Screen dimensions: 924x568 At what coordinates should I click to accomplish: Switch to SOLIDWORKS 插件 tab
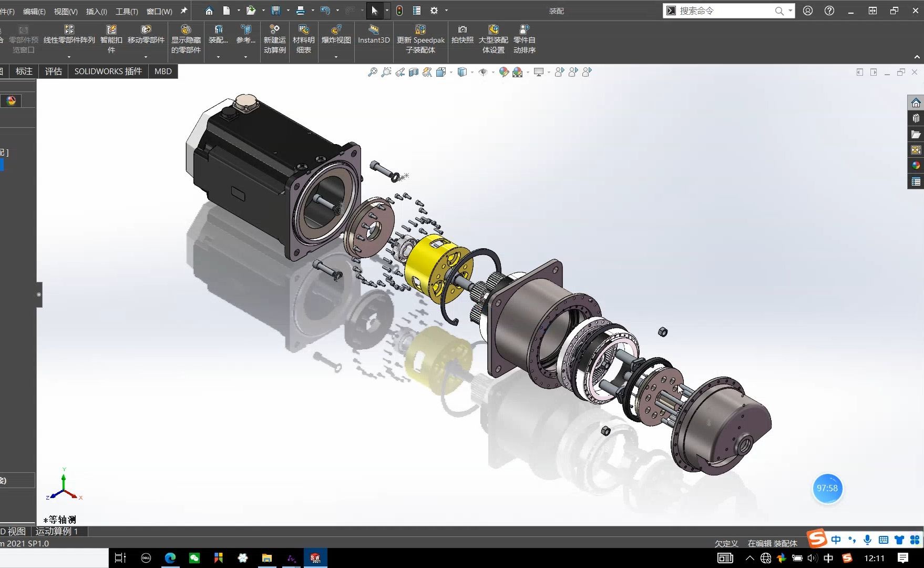[x=108, y=71]
